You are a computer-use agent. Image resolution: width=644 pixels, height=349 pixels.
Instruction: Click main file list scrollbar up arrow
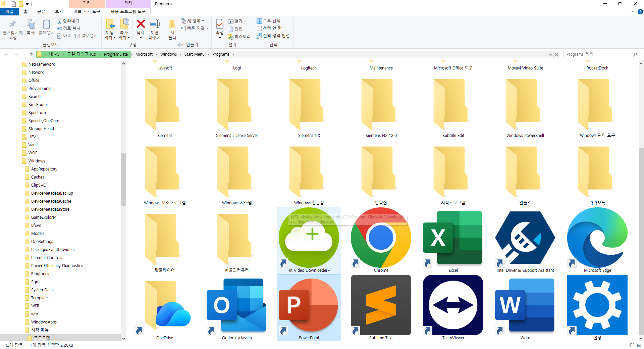click(x=641, y=63)
